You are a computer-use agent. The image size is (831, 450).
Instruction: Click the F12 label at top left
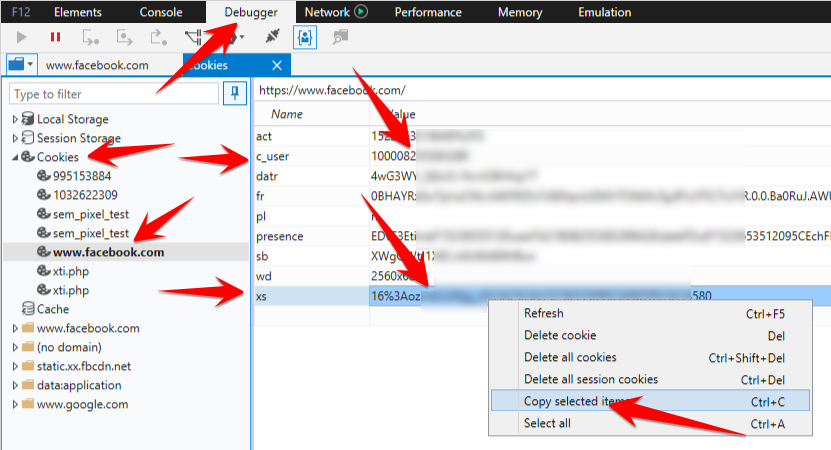[21, 12]
